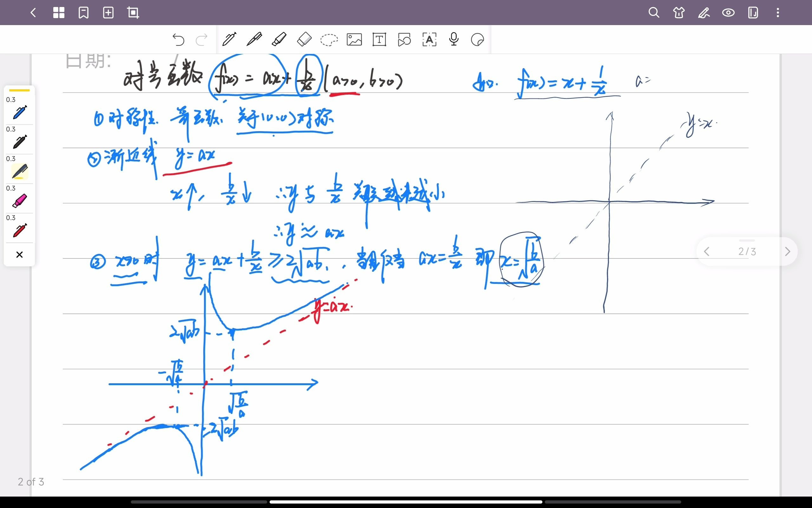Viewport: 812px width, 508px height.
Task: Pick the dark pen with yellow highlight
Action: [19, 171]
